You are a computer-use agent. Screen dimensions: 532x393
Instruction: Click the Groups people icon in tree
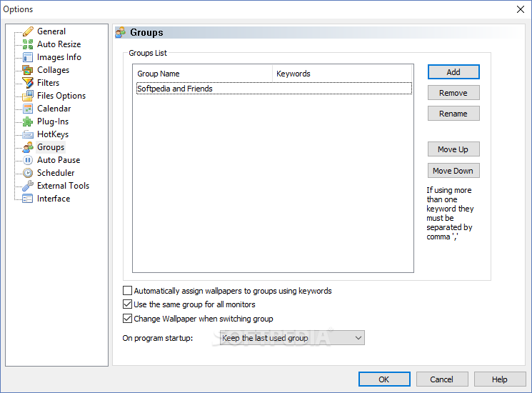point(28,147)
